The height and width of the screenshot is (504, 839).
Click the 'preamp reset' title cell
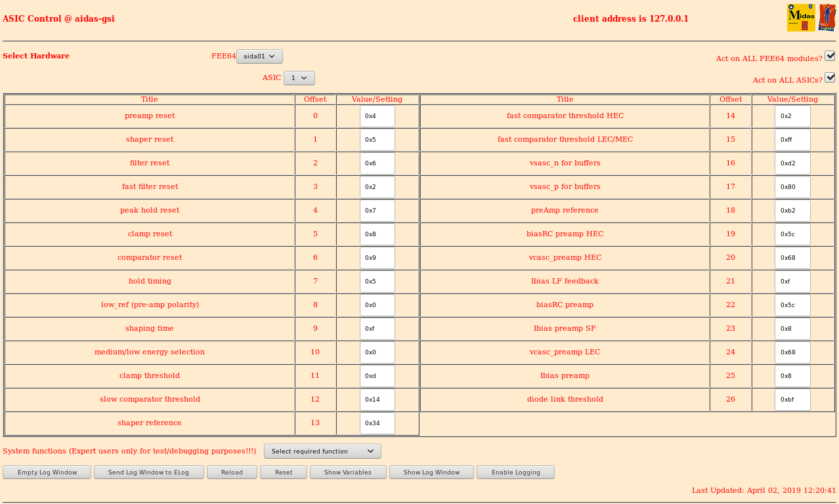pyautogui.click(x=150, y=116)
